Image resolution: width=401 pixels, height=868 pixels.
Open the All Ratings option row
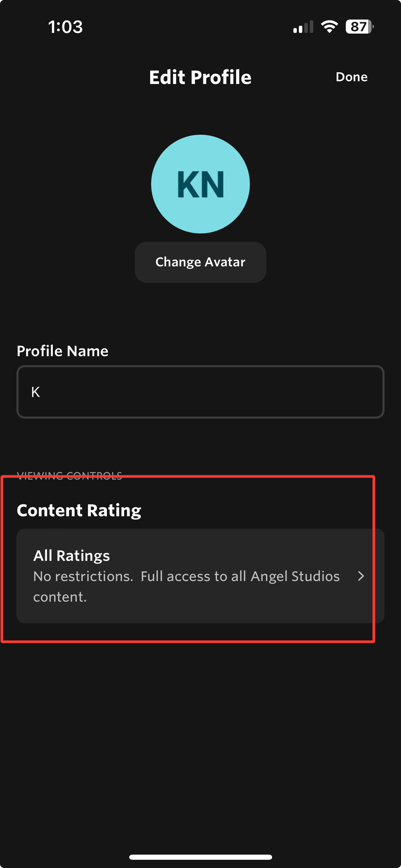[x=200, y=576]
